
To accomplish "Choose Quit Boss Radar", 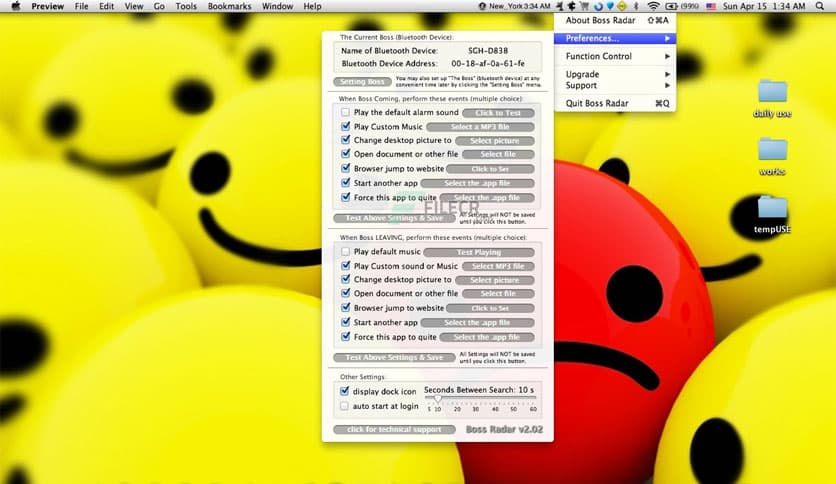I will tap(615, 103).
